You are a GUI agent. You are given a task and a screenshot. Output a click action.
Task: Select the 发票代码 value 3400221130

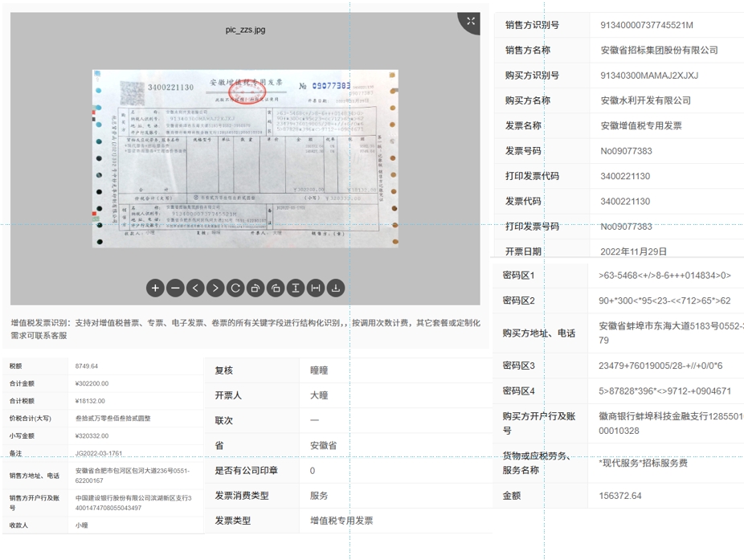(625, 201)
